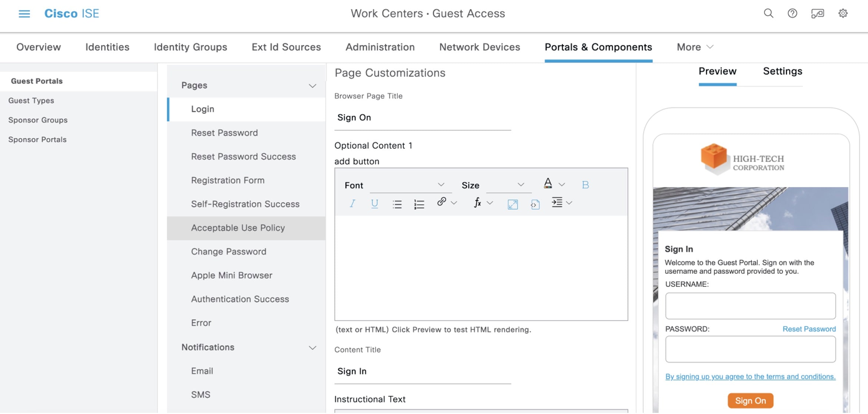Toggle HTML source view icon
The width and height of the screenshot is (868, 414).
click(x=535, y=204)
